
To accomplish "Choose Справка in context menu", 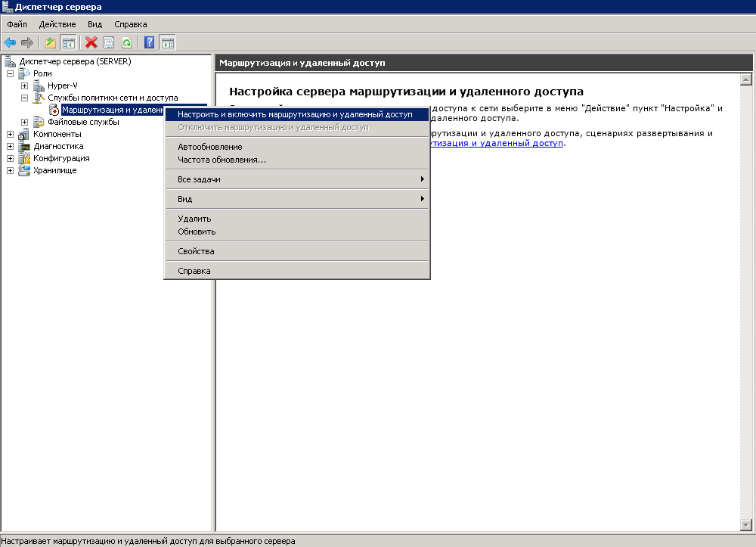I will (297, 271).
